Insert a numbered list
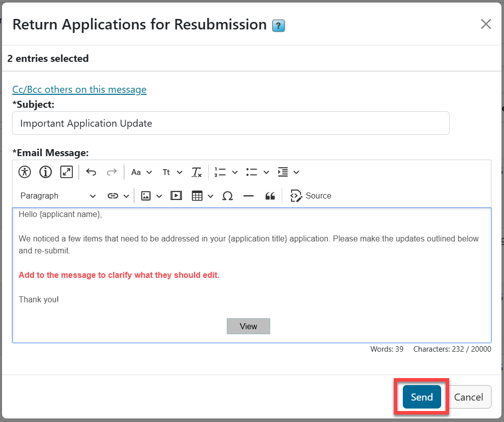The image size is (504, 422). pos(220,172)
